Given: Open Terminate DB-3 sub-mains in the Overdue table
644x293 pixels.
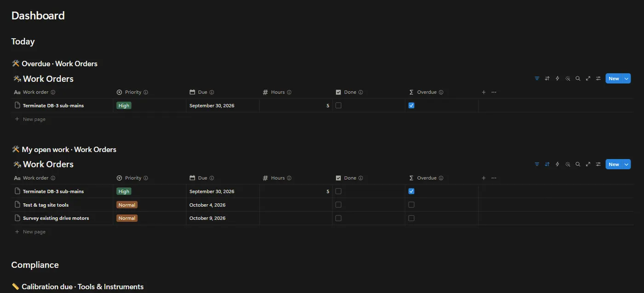Looking at the screenshot, I should [53, 105].
